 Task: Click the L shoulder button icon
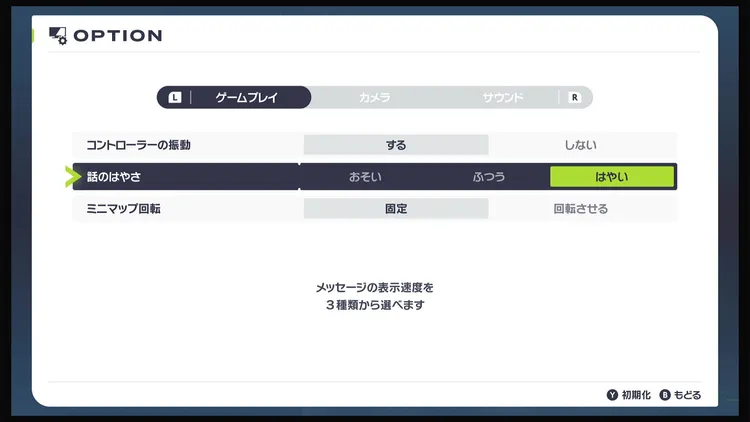[x=175, y=98]
